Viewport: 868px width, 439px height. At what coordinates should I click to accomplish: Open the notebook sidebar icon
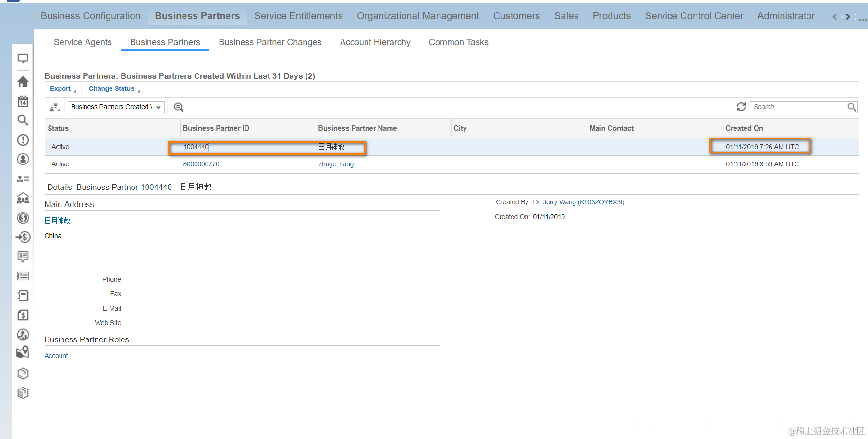click(23, 295)
